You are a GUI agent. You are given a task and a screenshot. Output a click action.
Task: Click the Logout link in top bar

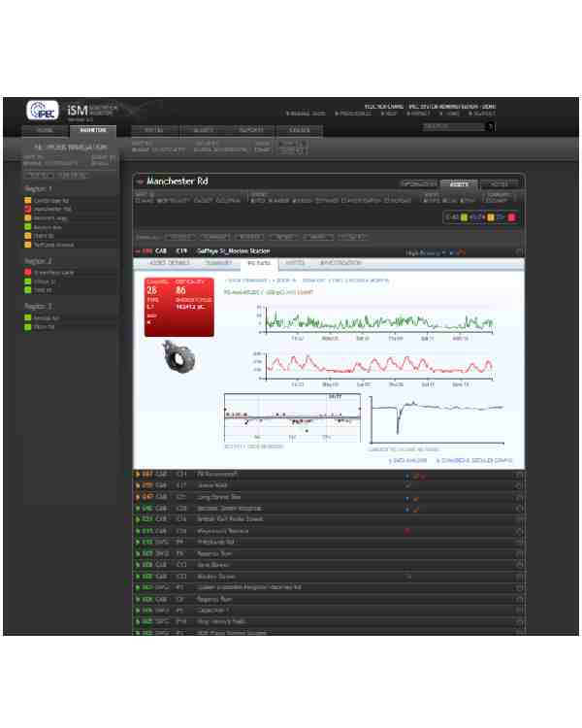(482, 114)
